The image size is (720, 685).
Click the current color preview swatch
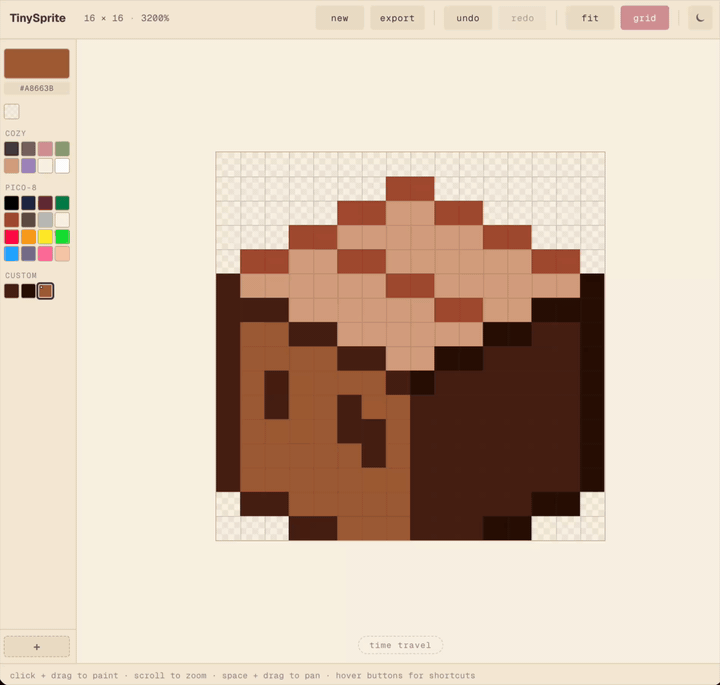37,63
